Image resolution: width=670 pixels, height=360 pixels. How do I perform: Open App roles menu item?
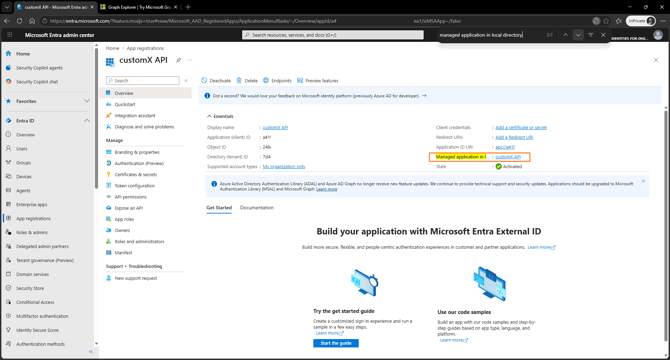(124, 219)
